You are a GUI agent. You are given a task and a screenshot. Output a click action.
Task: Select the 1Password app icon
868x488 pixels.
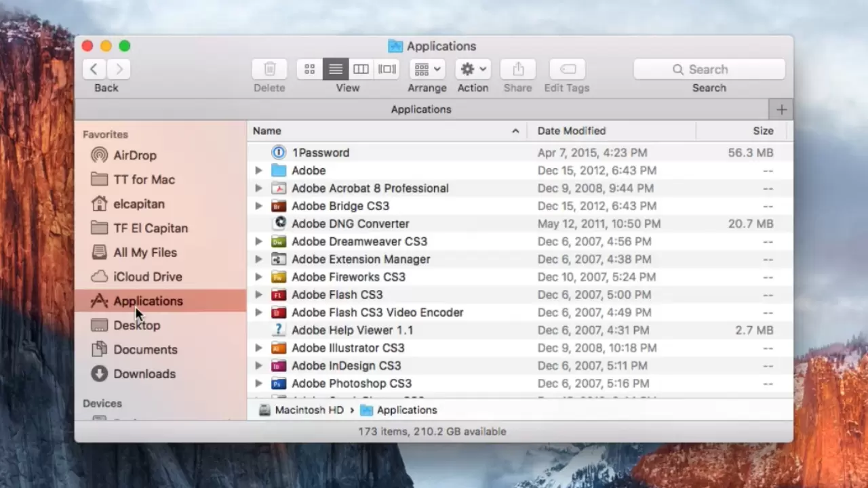click(279, 152)
